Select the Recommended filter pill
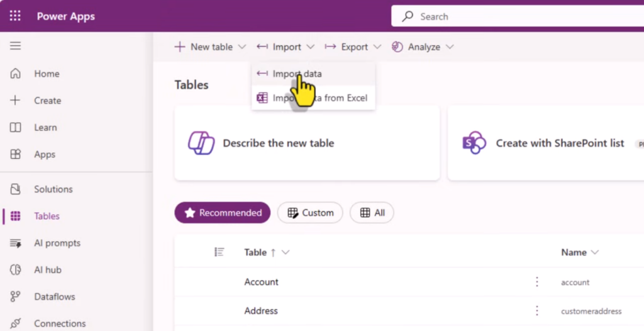644x331 pixels. [223, 213]
